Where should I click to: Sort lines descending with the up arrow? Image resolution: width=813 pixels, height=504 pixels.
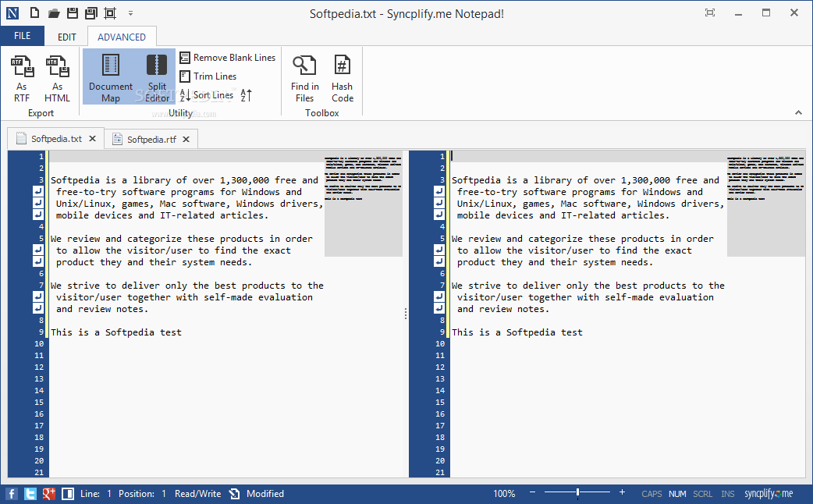tap(247, 95)
